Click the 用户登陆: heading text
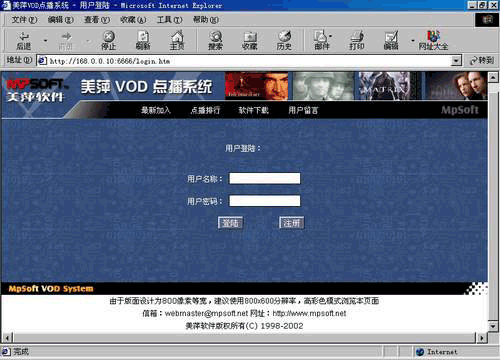Viewport: 500px width, 360px height. click(x=243, y=148)
